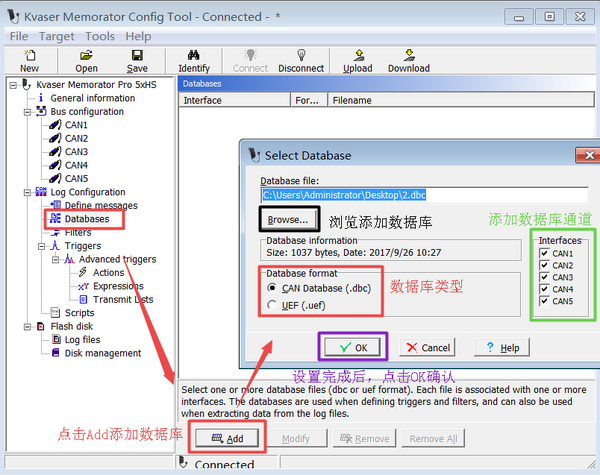The image size is (600, 475).
Task: Open the Expressions tree item
Action: (x=118, y=286)
